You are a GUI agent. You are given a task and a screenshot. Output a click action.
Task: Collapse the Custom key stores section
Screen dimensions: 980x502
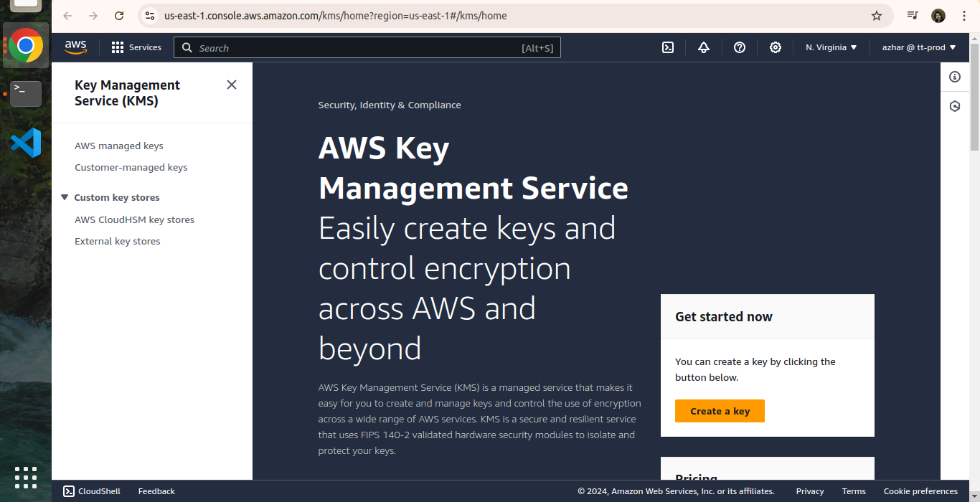click(x=65, y=197)
